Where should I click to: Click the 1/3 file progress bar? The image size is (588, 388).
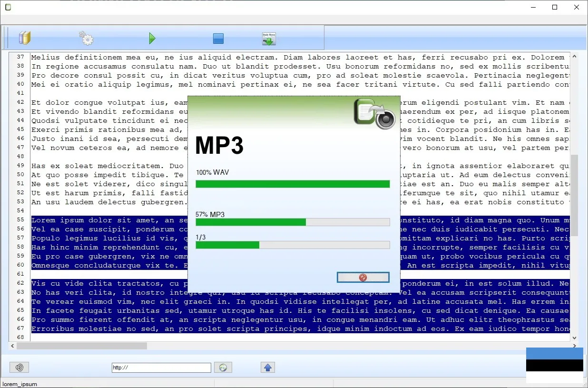[293, 245]
